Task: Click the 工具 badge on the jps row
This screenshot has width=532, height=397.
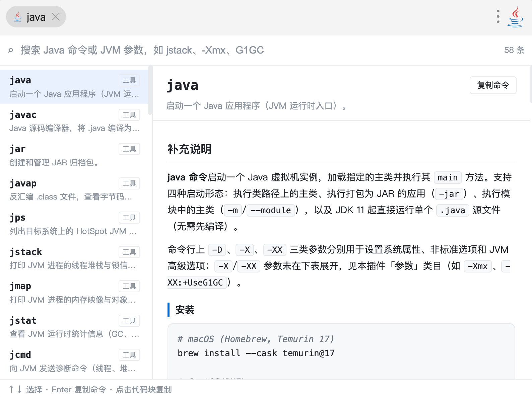Action: click(129, 218)
